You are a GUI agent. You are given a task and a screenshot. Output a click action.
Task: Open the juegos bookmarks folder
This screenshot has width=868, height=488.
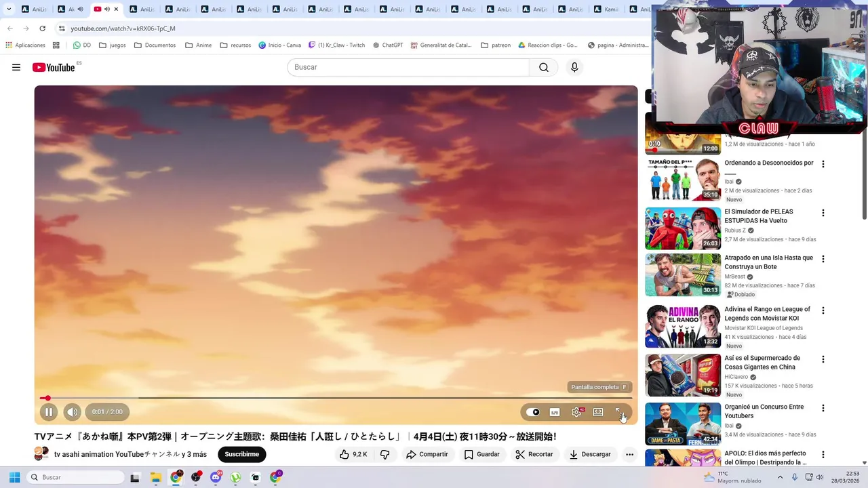[x=112, y=45]
